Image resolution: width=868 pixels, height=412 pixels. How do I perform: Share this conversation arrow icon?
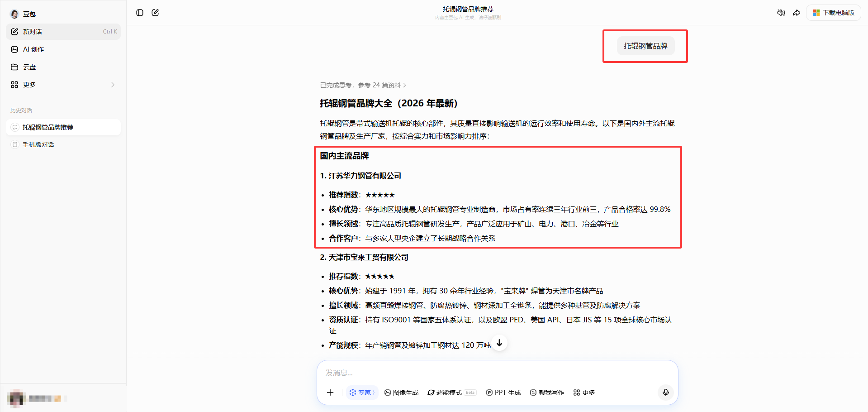pyautogui.click(x=797, y=13)
